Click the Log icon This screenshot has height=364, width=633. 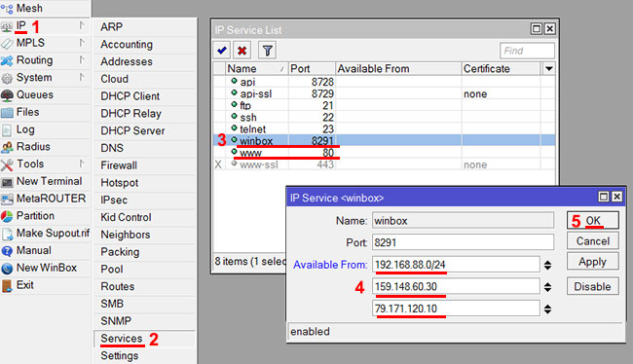tap(7, 130)
